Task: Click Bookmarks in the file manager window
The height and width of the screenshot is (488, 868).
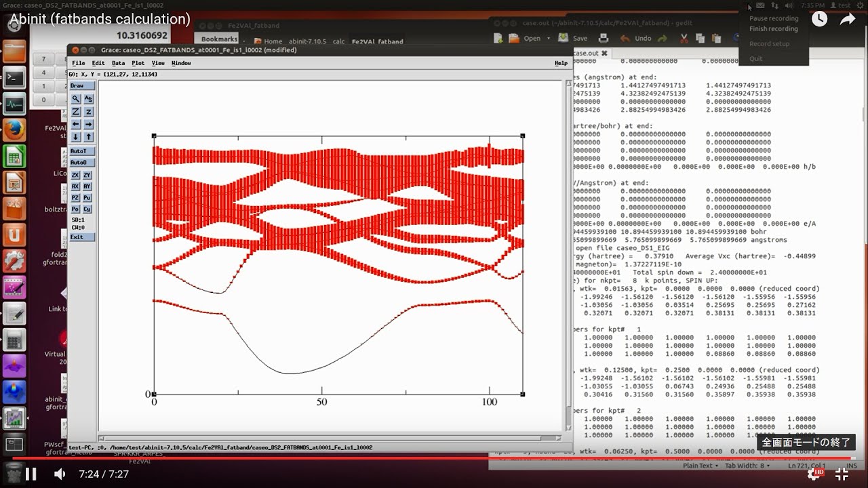Action: [219, 39]
